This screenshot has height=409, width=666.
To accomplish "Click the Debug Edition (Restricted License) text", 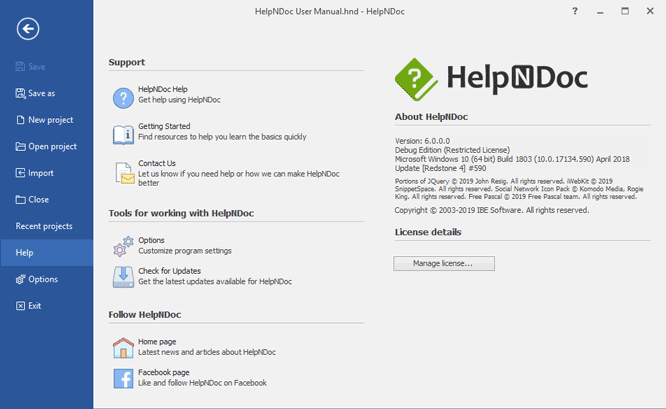I will pos(452,150).
